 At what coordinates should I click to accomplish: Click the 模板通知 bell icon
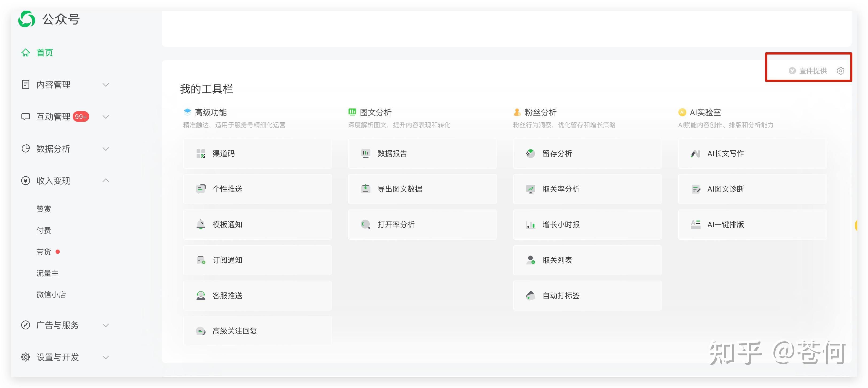coord(201,224)
